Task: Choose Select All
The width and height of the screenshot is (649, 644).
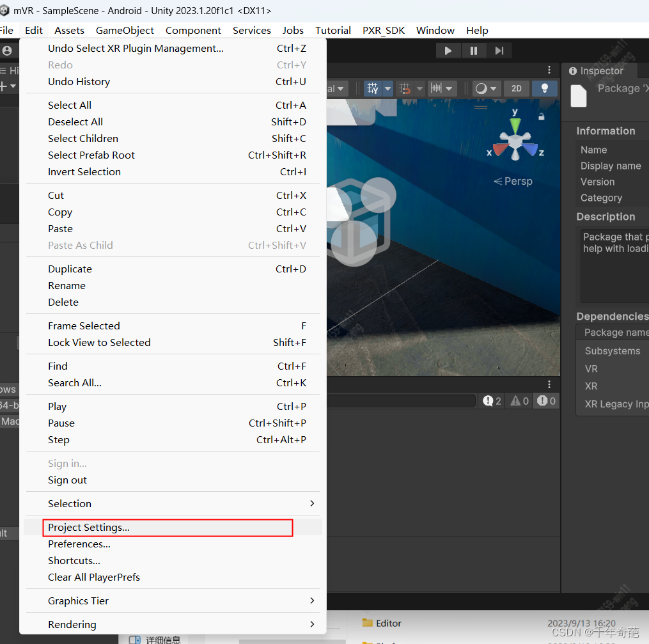Action: (x=173, y=105)
